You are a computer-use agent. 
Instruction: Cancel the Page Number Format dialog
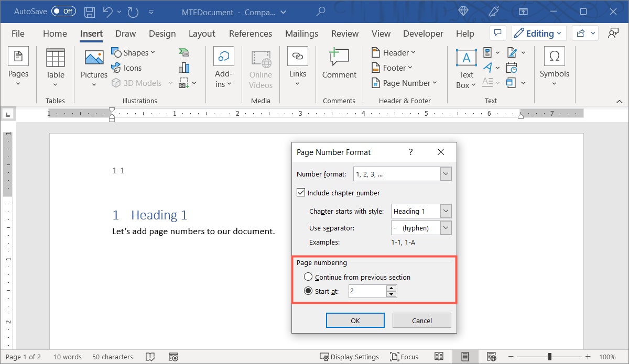coord(421,320)
